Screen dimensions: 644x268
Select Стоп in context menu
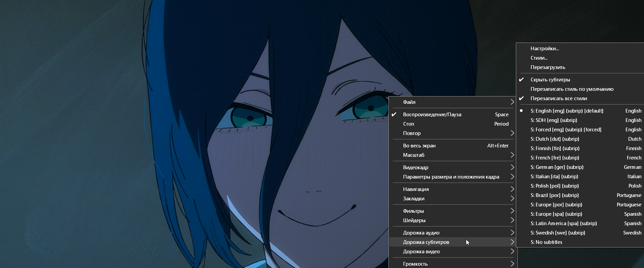453,124
